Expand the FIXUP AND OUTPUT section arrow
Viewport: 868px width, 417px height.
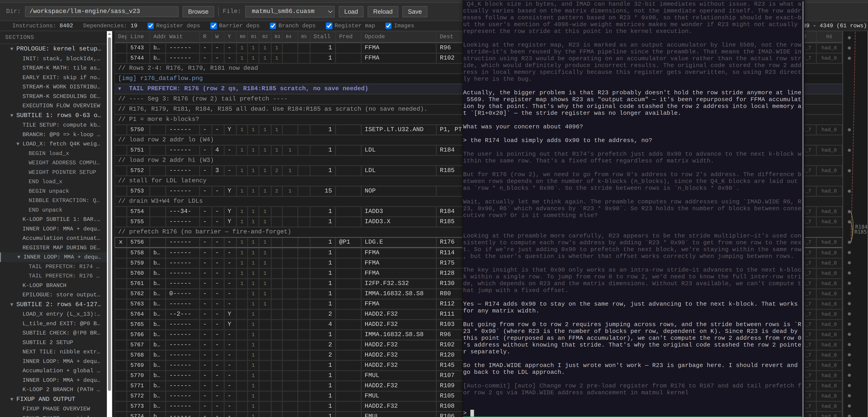(x=12, y=399)
